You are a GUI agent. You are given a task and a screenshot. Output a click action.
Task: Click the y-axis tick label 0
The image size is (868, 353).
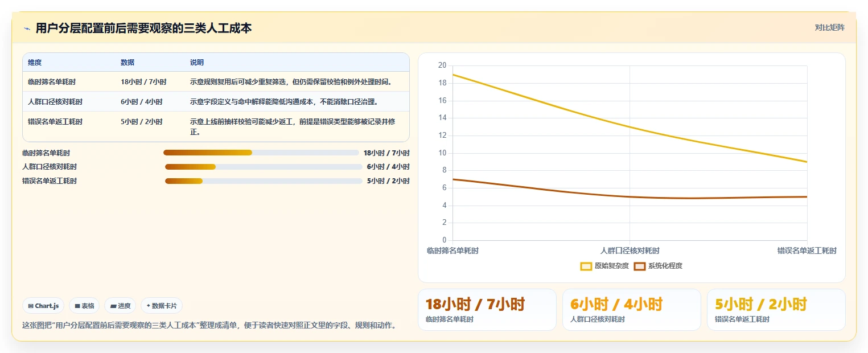(x=445, y=240)
